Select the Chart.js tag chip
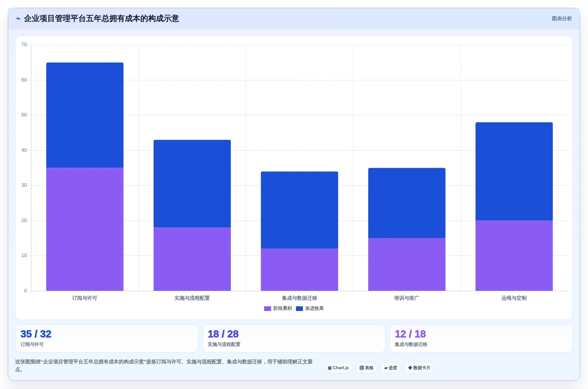 (x=338, y=368)
